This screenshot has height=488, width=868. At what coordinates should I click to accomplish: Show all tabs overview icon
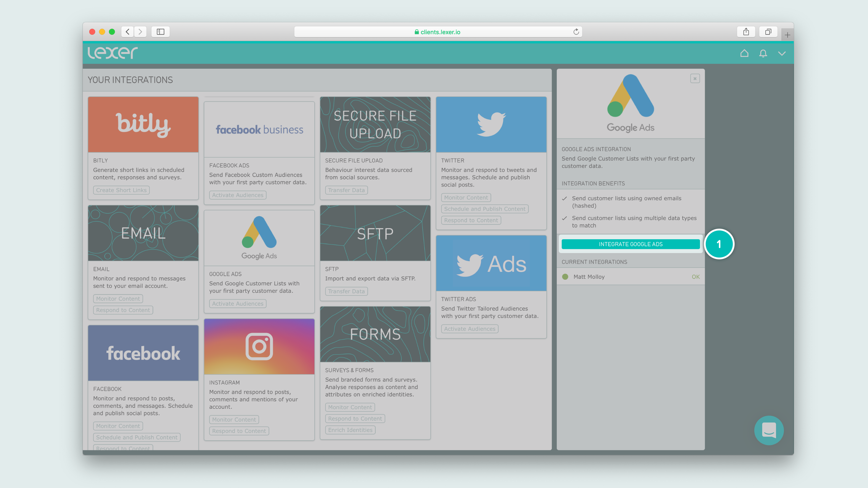point(768,32)
